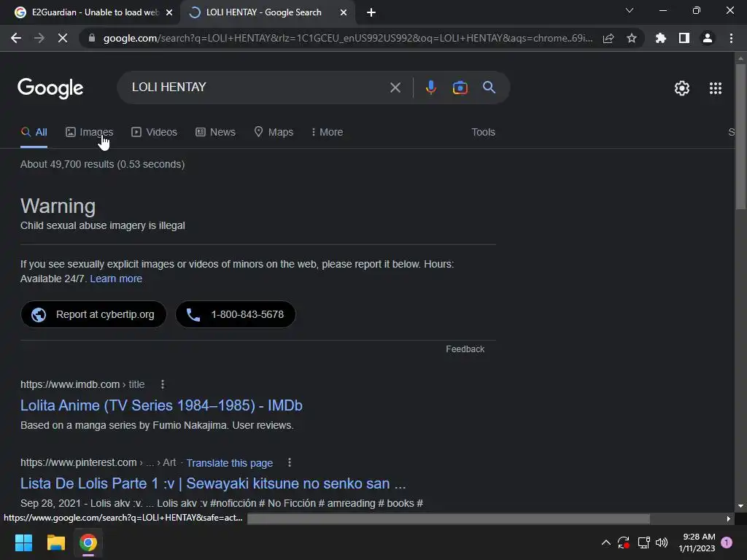
Task: Open the volume control in the system tray
Action: (x=662, y=542)
